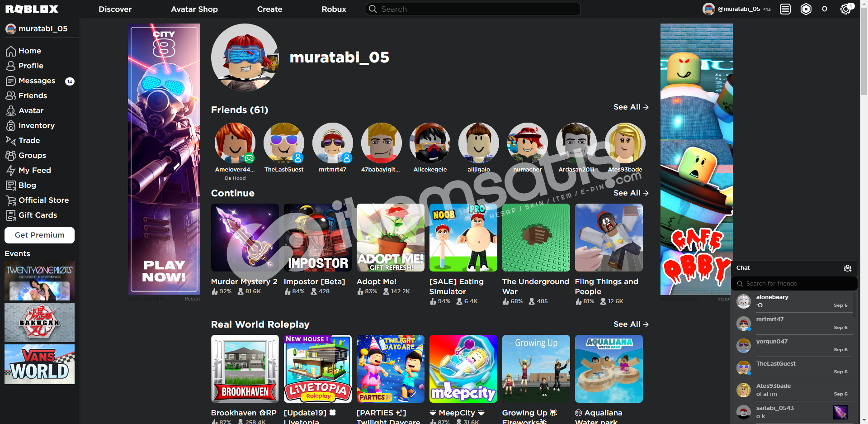Image resolution: width=868 pixels, height=424 pixels.
Task: Open the settings gear icon
Action: pyautogui.click(x=845, y=9)
